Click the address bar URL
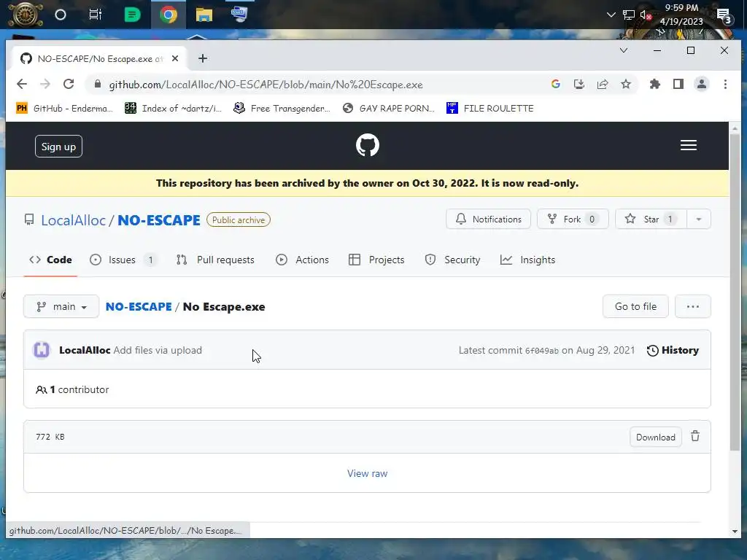 pos(266,85)
